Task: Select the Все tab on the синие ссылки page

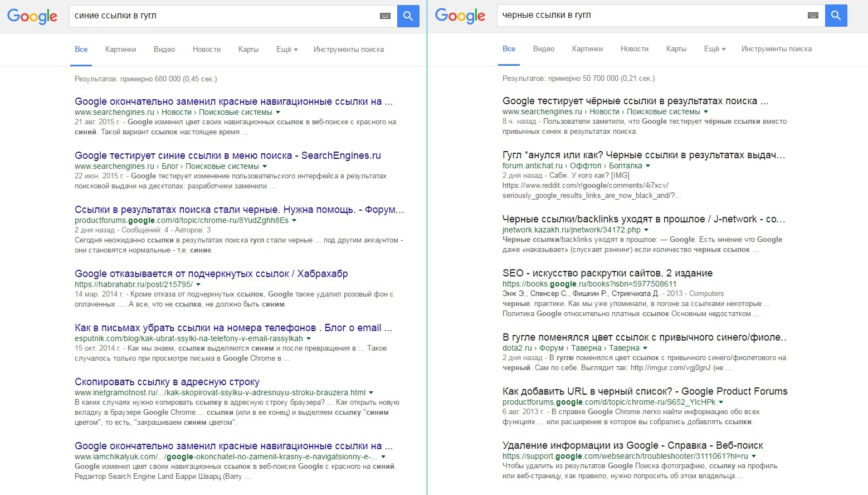Action: pyautogui.click(x=81, y=50)
